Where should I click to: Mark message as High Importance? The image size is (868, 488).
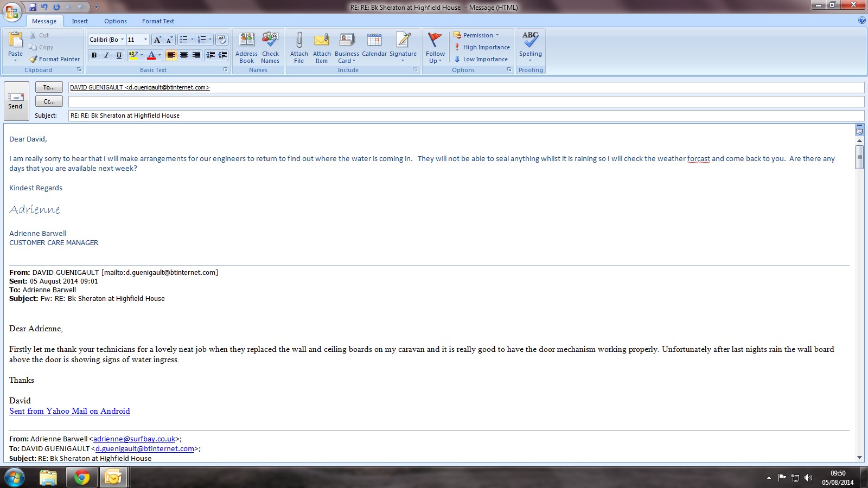(x=482, y=47)
